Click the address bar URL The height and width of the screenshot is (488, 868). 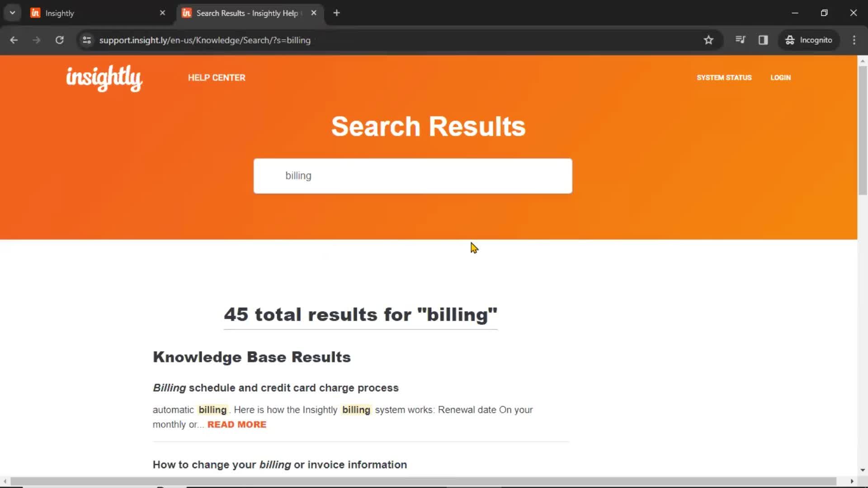click(x=205, y=40)
